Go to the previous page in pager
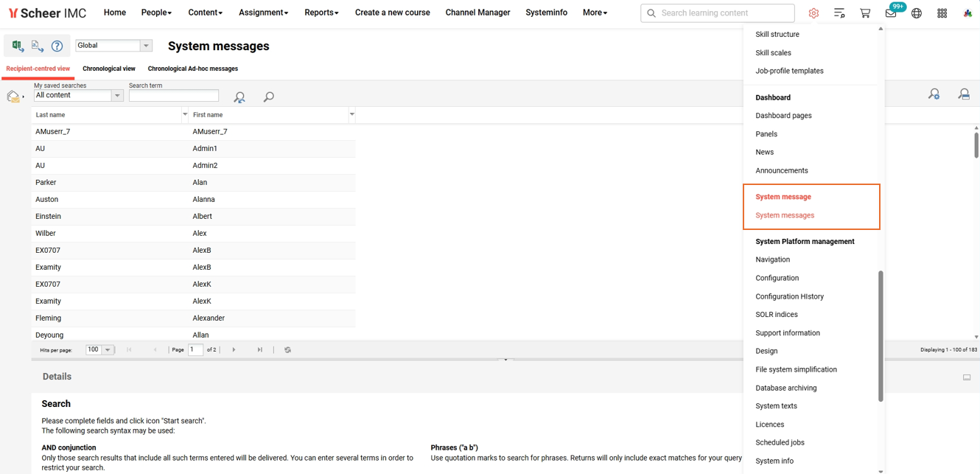The height and width of the screenshot is (474, 980). [x=155, y=350]
